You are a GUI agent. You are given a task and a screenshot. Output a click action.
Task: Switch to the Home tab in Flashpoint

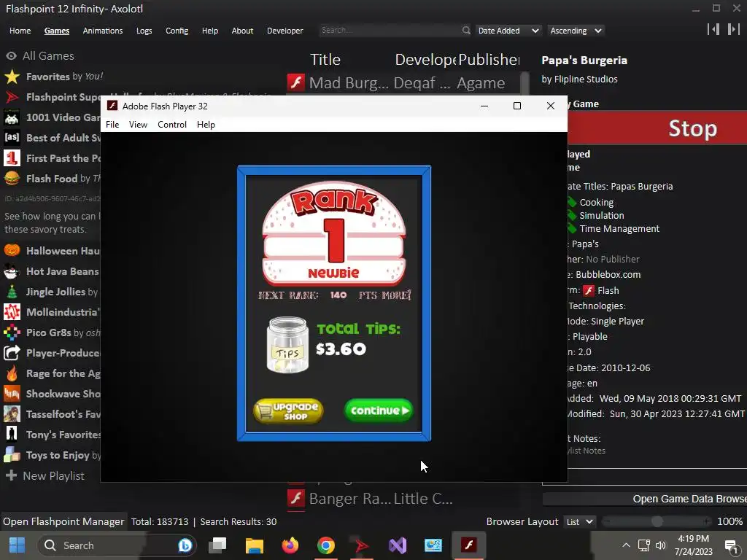20,31
